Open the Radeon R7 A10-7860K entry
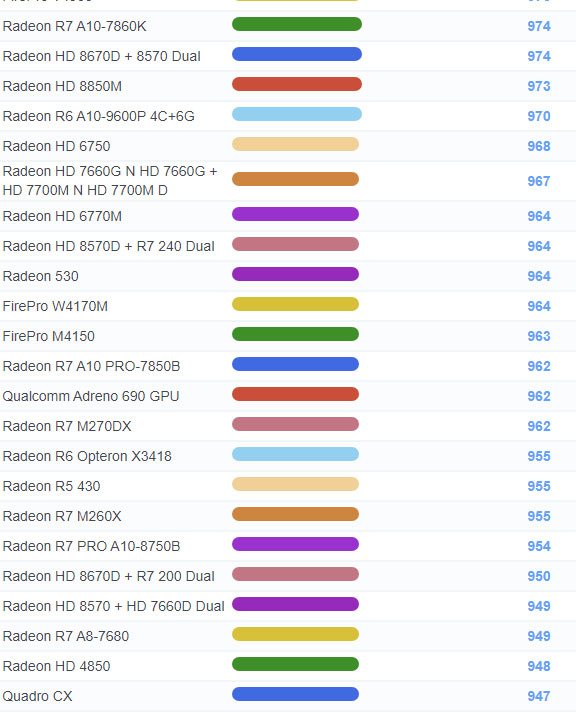 pyautogui.click(x=75, y=26)
